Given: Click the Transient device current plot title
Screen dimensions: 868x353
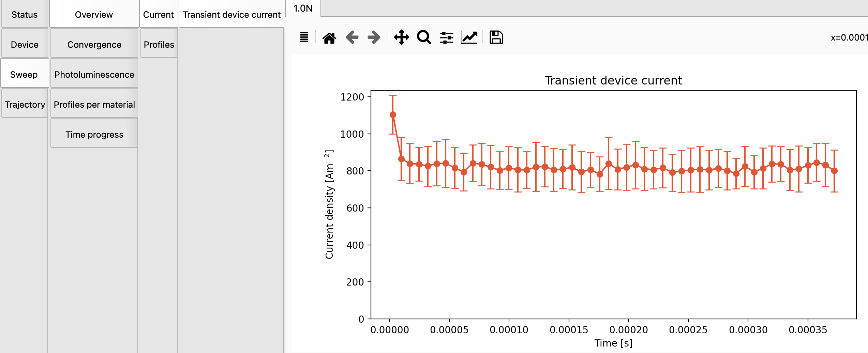Looking at the screenshot, I should pyautogui.click(x=613, y=80).
